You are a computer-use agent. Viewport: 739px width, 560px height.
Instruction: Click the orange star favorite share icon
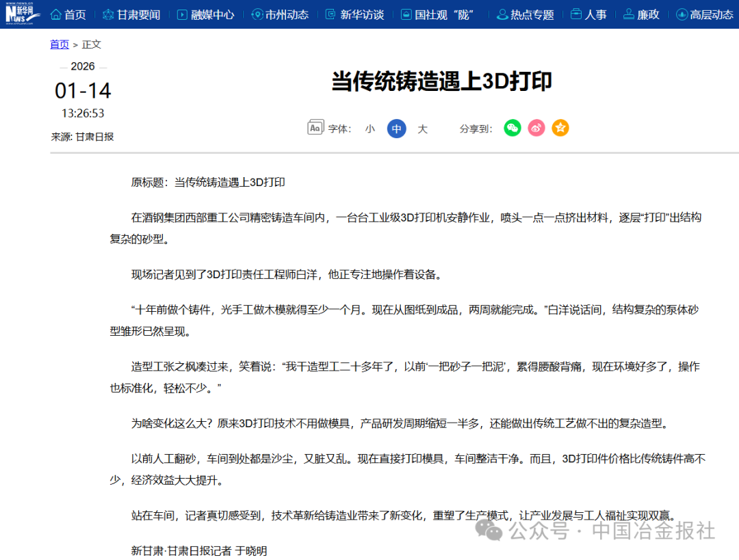click(560, 128)
